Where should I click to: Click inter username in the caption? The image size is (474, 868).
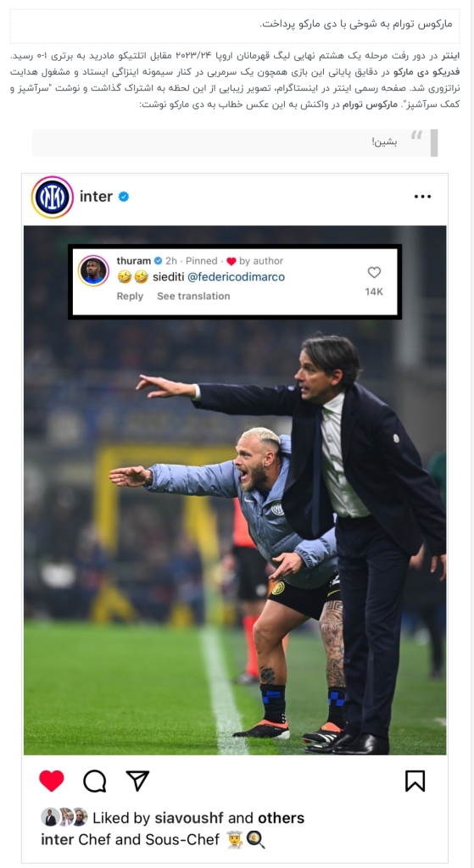(x=57, y=840)
